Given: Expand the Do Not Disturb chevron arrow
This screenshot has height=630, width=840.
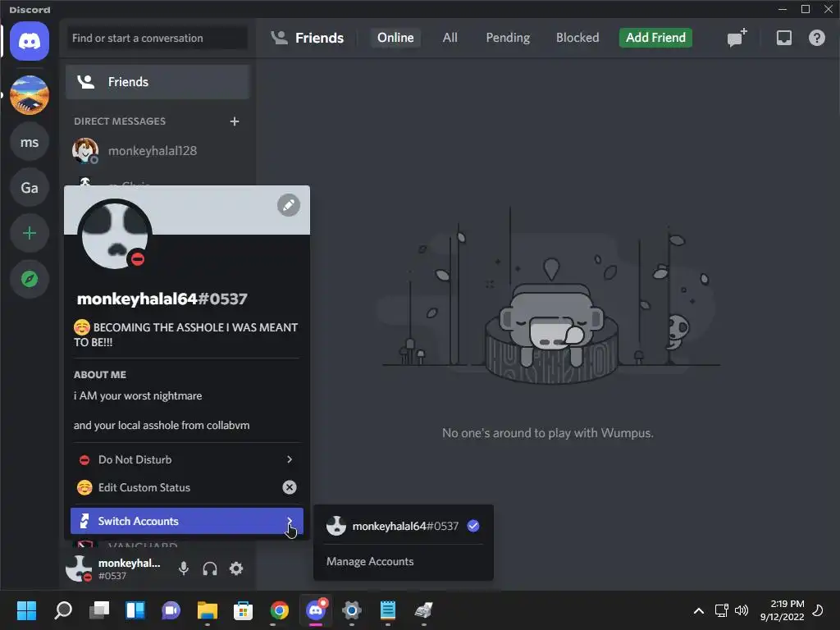Looking at the screenshot, I should tap(290, 459).
